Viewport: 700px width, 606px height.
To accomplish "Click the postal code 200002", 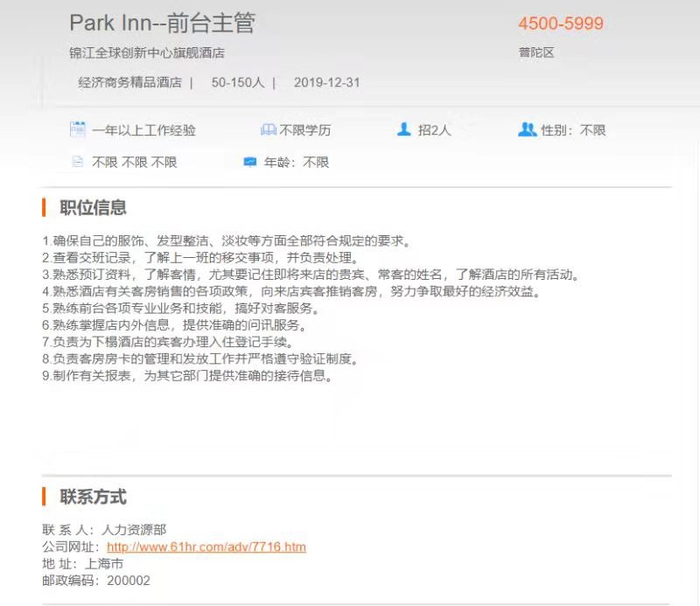I will [x=129, y=580].
